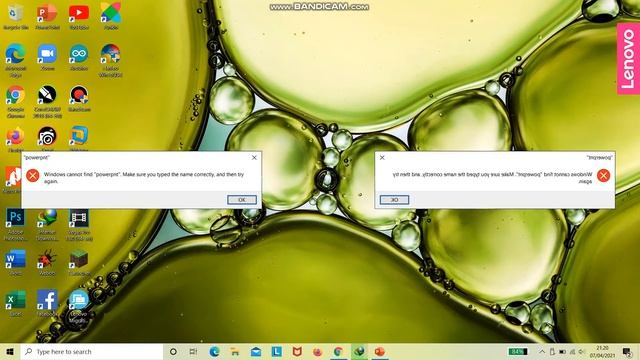Open the Windows Start menu
The width and height of the screenshot is (640, 360).
click(x=10, y=351)
